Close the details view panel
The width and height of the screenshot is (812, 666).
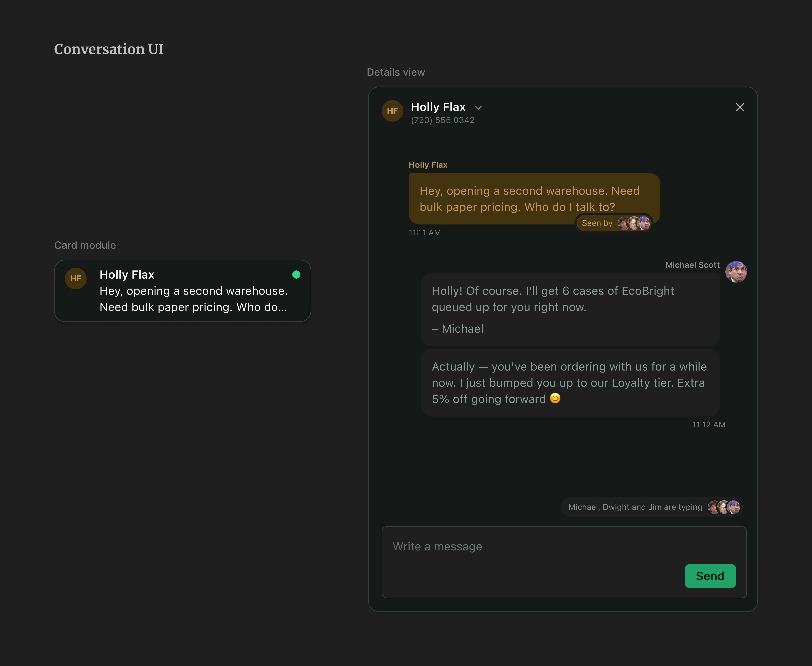pyautogui.click(x=739, y=107)
